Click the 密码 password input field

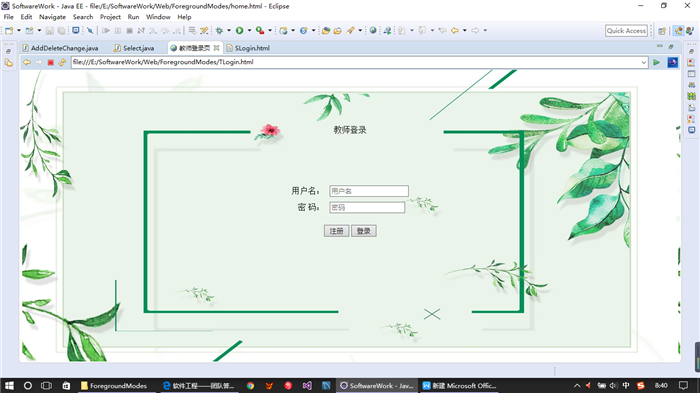[367, 207]
